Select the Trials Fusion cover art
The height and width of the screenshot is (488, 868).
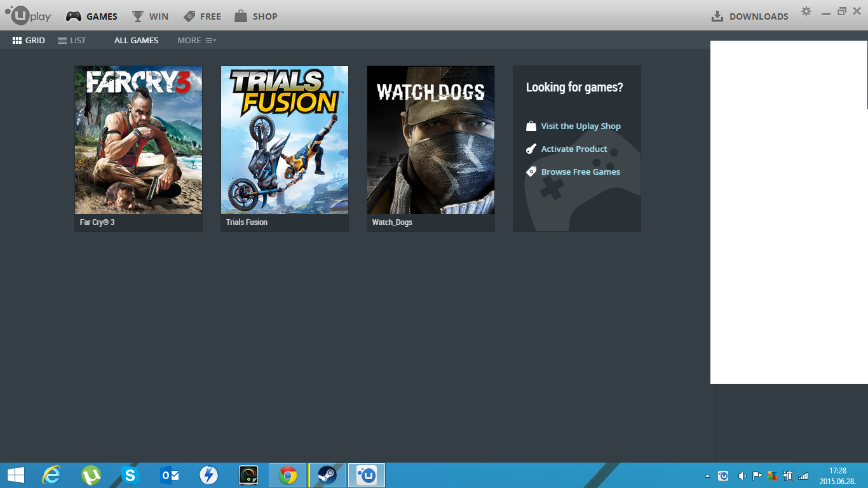pyautogui.click(x=285, y=140)
